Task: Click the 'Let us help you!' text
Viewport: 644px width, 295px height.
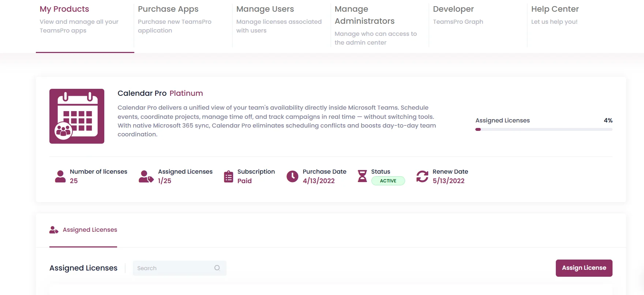Action: [554, 22]
